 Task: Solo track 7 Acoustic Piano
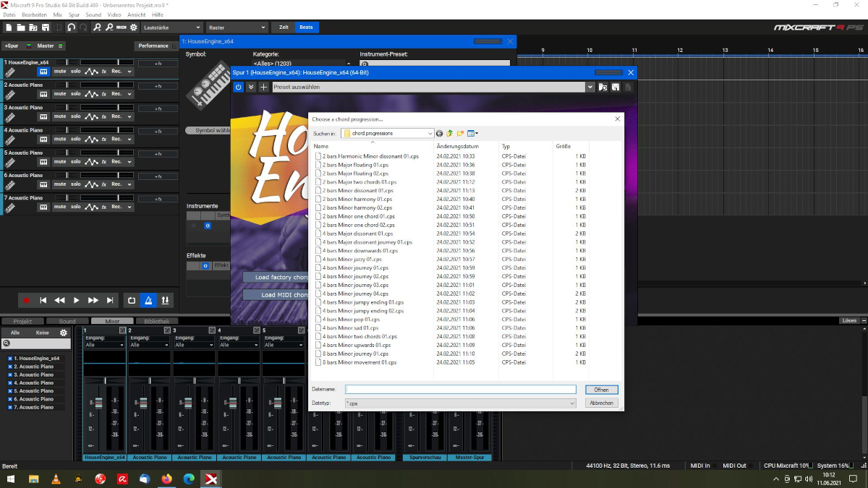[76, 207]
